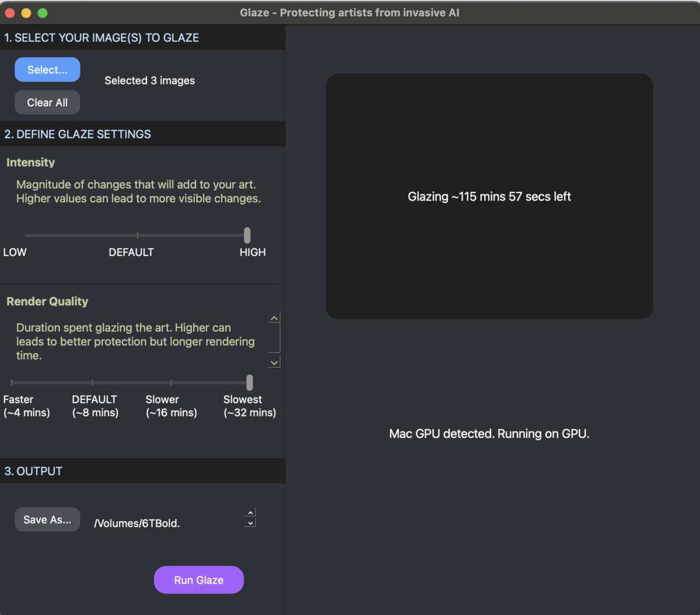Click the Slowest (~32 mins) label
The image size is (700, 615).
pos(250,406)
